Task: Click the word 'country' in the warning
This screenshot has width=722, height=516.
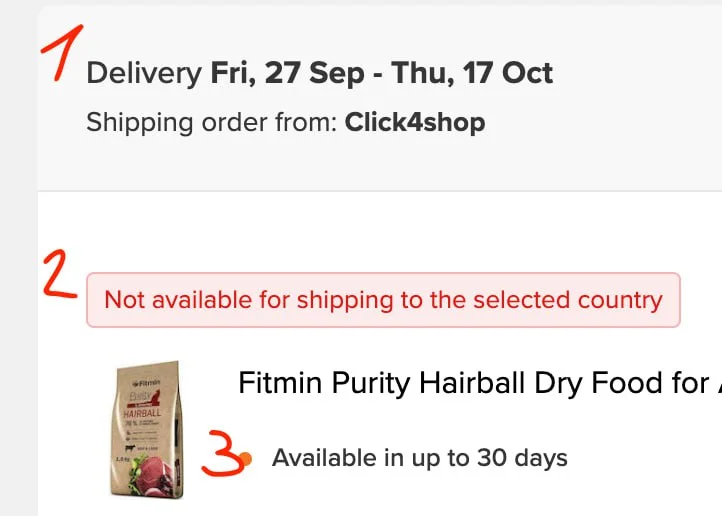Action: click(620, 300)
